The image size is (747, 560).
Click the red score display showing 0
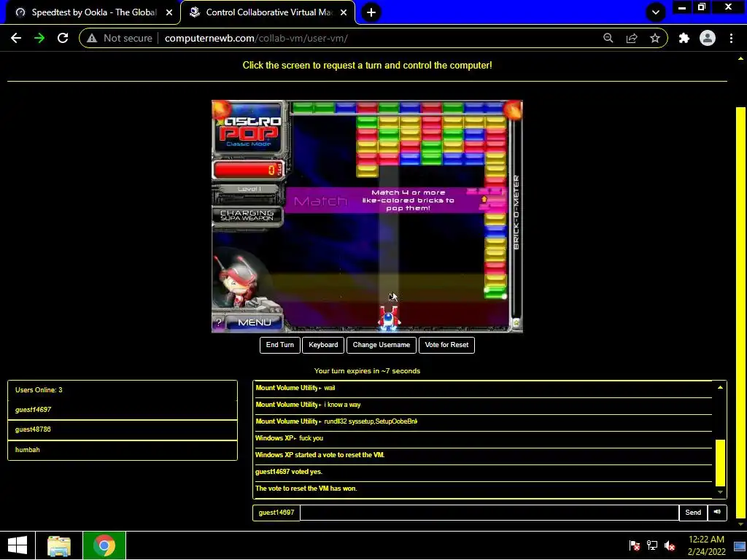[x=248, y=170]
